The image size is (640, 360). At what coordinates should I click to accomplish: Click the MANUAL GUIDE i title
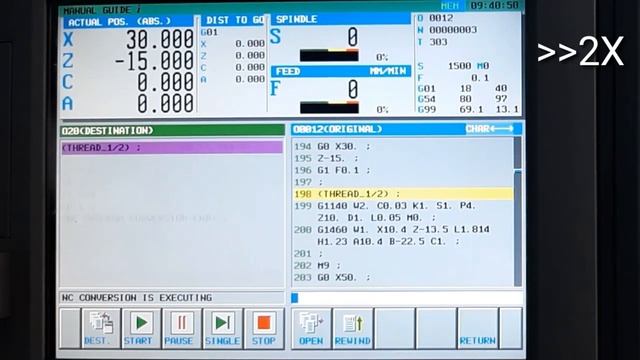tap(102, 10)
